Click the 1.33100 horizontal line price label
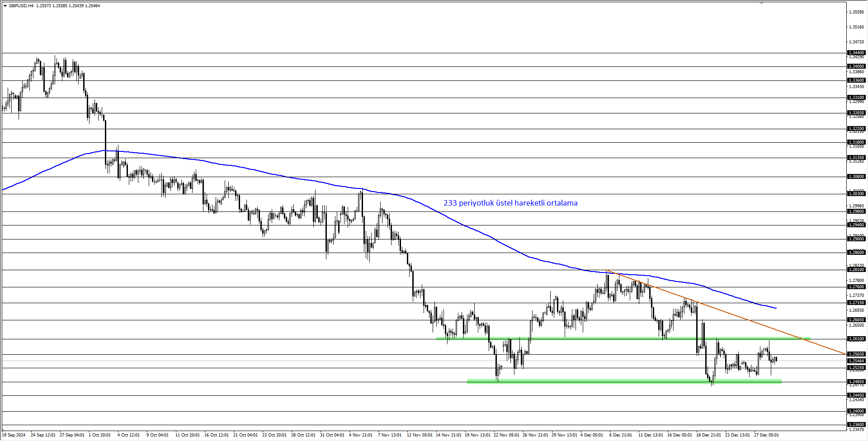The height and width of the screenshot is (441, 868). point(856,98)
